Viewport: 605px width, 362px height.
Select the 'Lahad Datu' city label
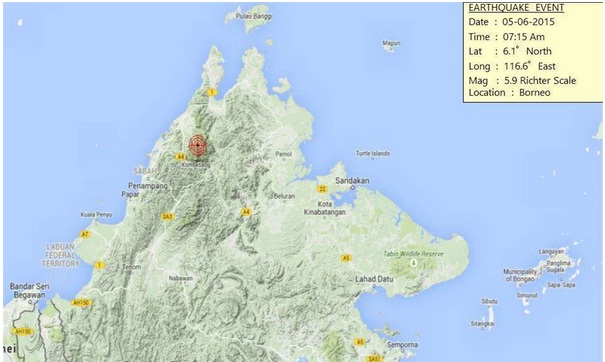(374, 279)
